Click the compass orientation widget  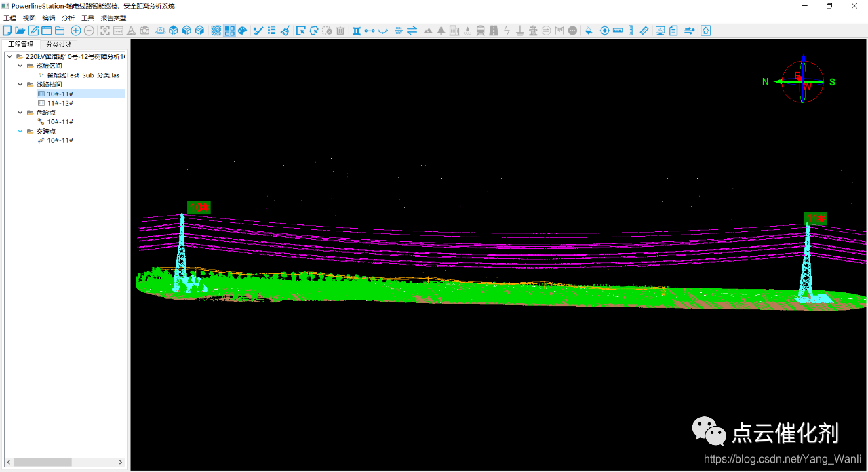pos(803,81)
